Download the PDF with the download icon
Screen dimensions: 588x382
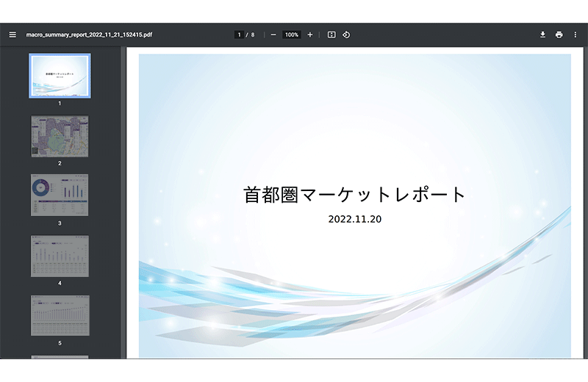point(542,35)
